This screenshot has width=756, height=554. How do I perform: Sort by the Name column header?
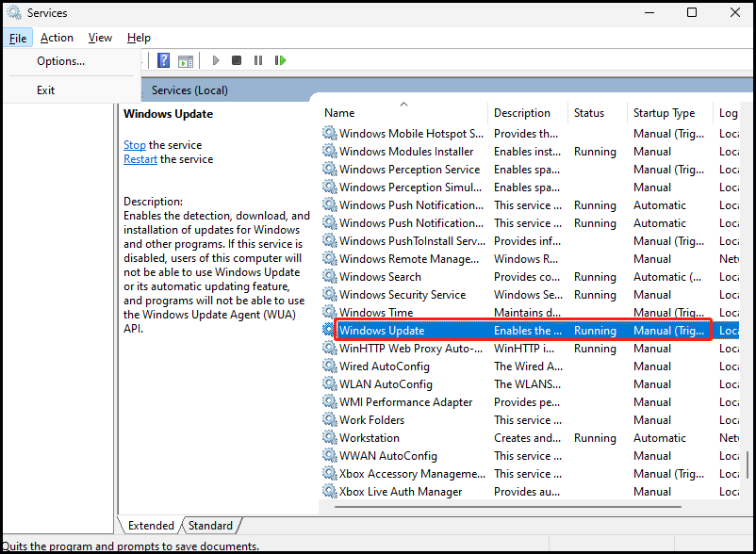pos(404,113)
